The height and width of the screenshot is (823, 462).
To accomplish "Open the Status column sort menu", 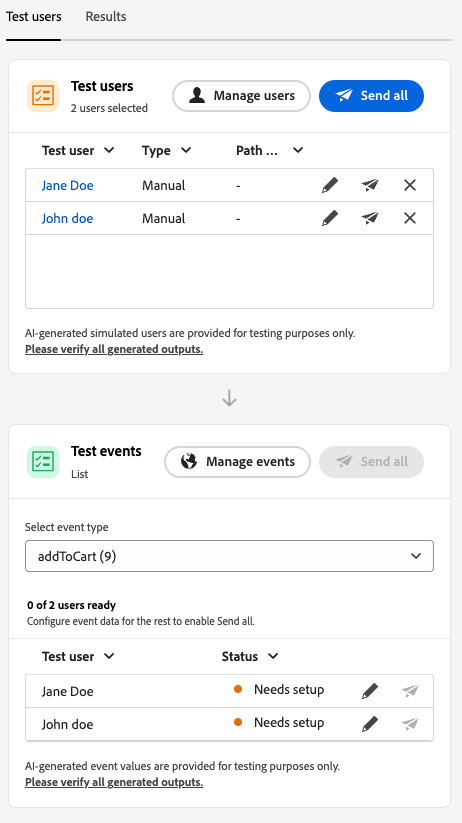I will tap(250, 657).
